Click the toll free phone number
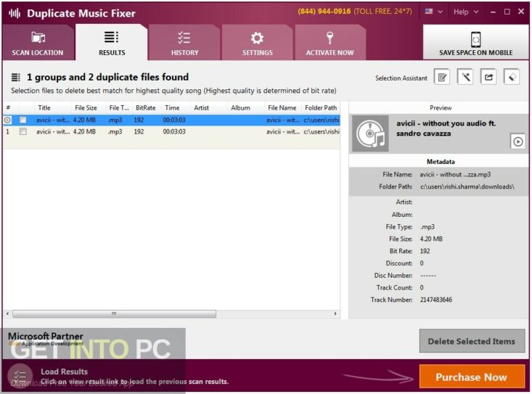The width and height of the screenshot is (532, 394). [x=324, y=11]
